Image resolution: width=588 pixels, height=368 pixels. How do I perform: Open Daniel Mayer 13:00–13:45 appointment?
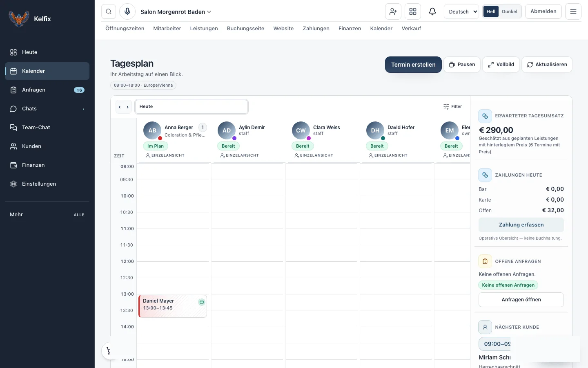[173, 306]
